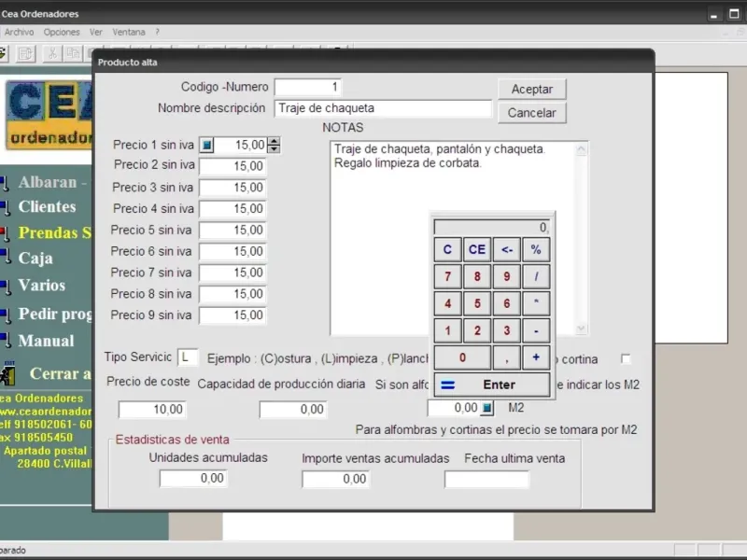Screen dimensions: 747x560
Task: Click the exit door icon beside Cerrar
Action: tap(7, 372)
